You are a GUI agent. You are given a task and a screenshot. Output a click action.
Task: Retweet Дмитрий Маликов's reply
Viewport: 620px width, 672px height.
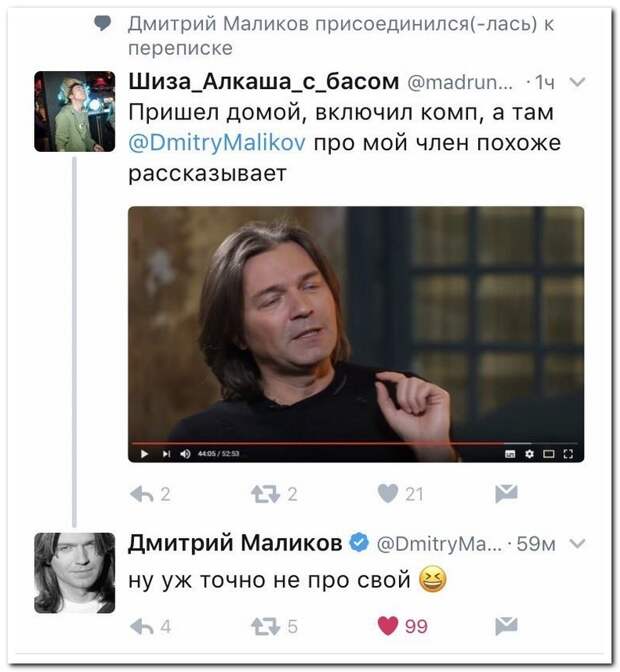coord(266,627)
